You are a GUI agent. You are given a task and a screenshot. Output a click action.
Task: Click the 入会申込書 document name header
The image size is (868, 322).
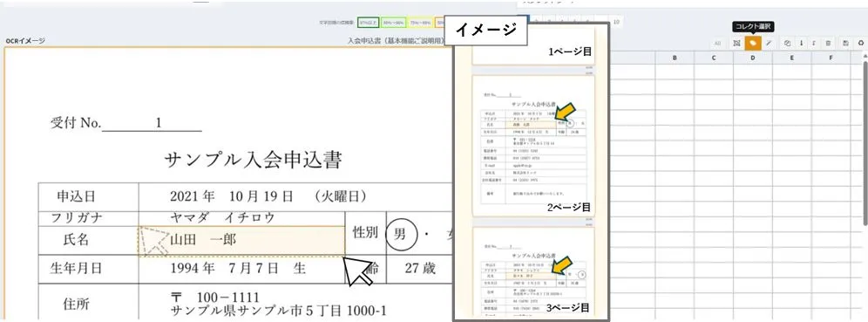396,40
